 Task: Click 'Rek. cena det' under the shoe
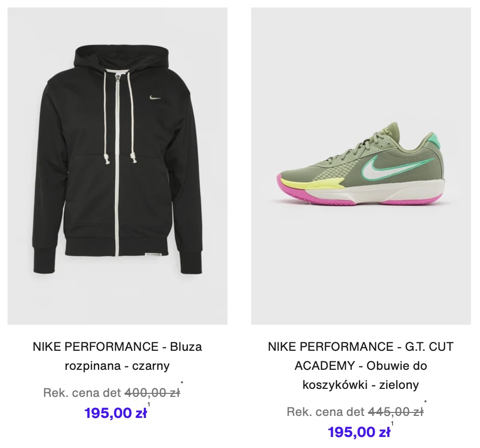[x=326, y=411]
